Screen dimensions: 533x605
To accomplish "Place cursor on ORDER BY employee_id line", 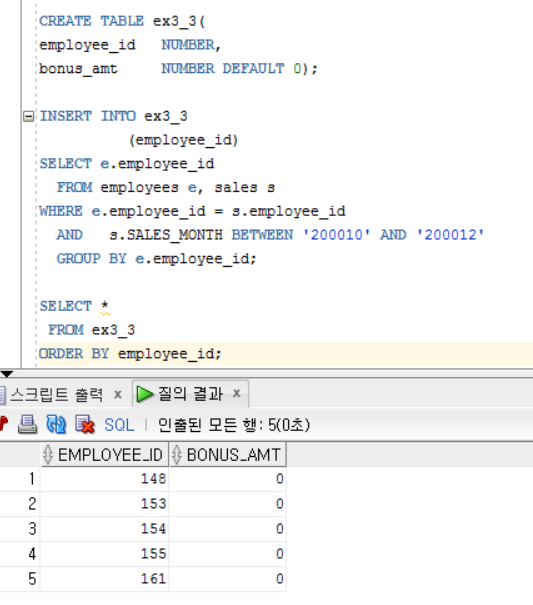I will (286, 354).
